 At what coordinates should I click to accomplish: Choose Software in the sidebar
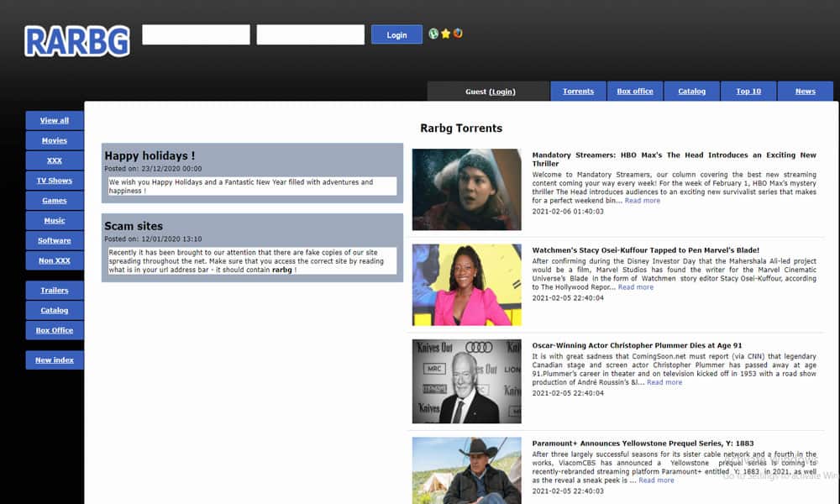tap(55, 240)
